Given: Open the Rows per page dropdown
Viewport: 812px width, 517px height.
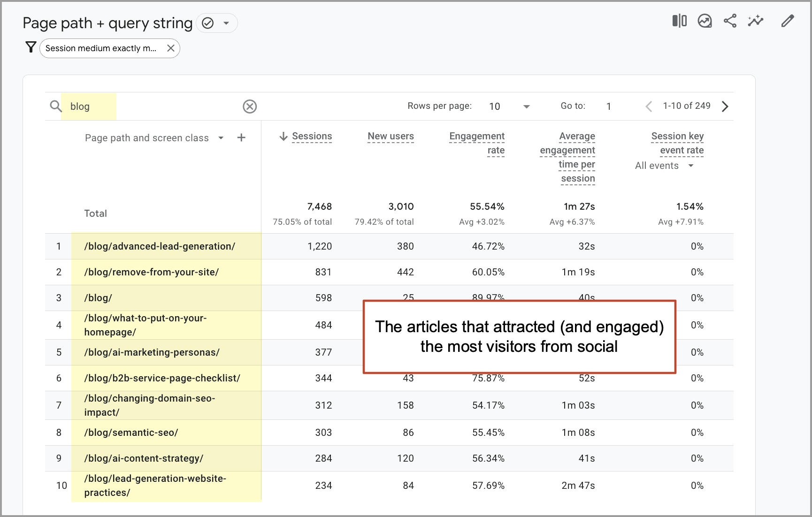Looking at the screenshot, I should tap(509, 106).
